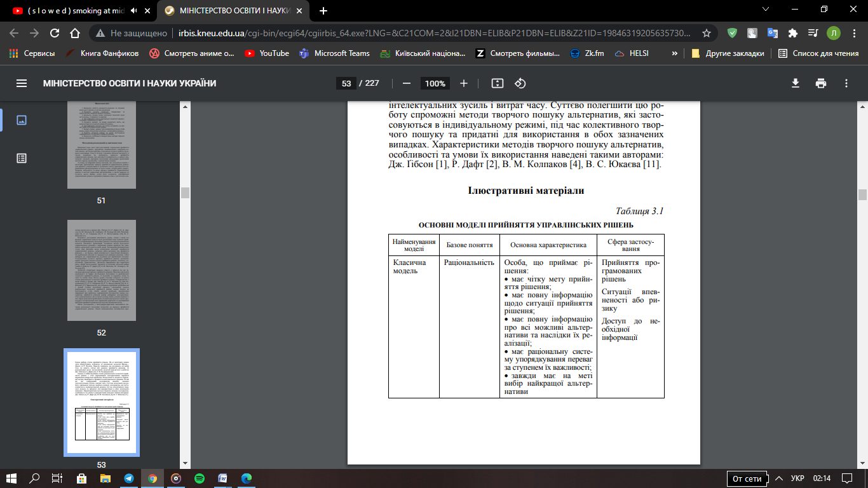Open the Chrome three-dot menu

click(853, 33)
